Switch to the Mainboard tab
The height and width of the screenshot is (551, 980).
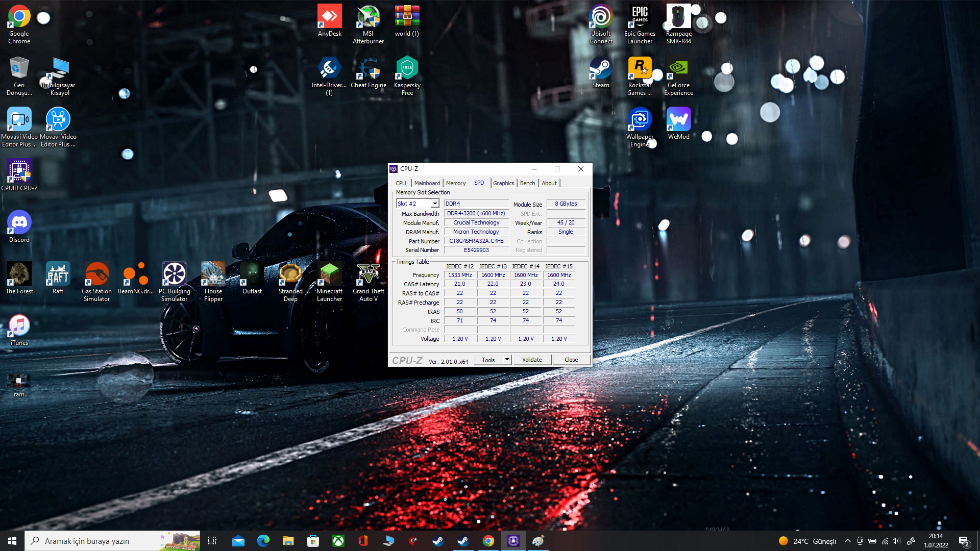point(427,183)
